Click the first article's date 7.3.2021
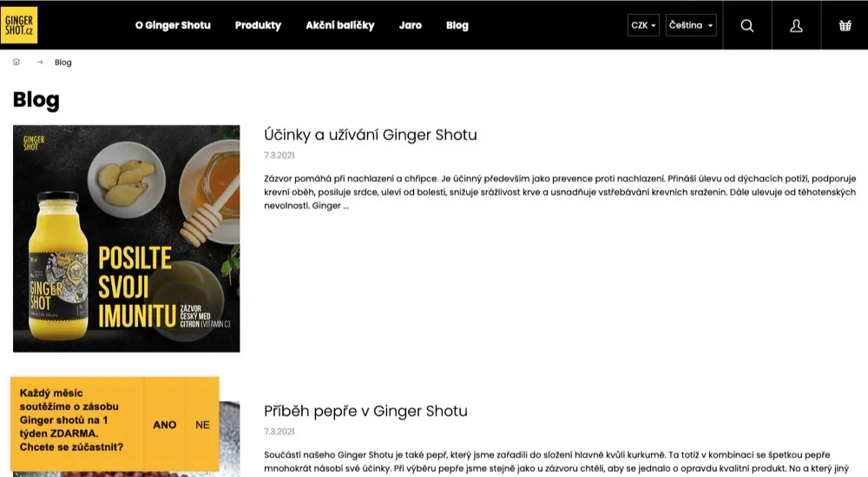Image resolution: width=868 pixels, height=477 pixels. [x=279, y=156]
